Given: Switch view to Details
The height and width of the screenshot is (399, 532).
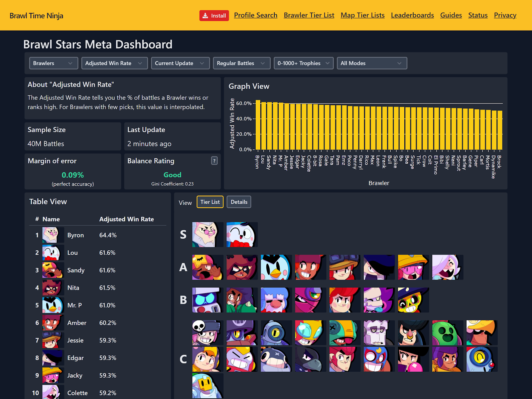Looking at the screenshot, I should click(239, 202).
